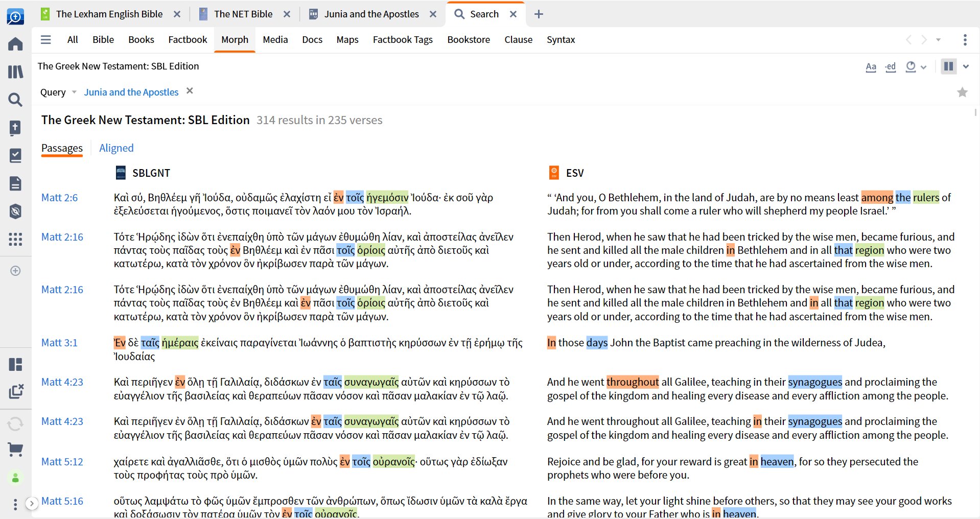Click the apps grid icon in sidebar
The width and height of the screenshot is (980, 519).
tap(15, 239)
